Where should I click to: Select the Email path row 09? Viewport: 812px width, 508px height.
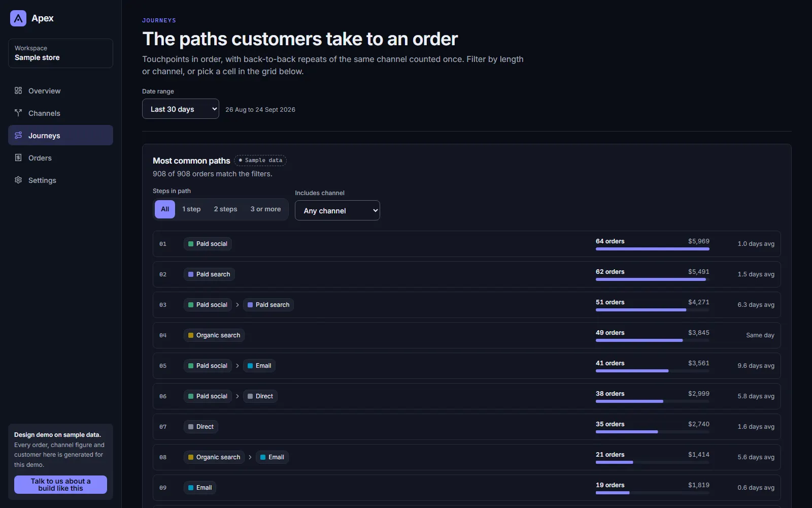click(466, 488)
